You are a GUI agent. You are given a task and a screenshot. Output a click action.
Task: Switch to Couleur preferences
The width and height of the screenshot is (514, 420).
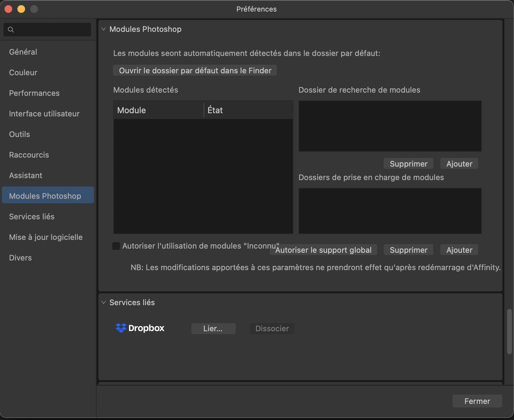23,73
